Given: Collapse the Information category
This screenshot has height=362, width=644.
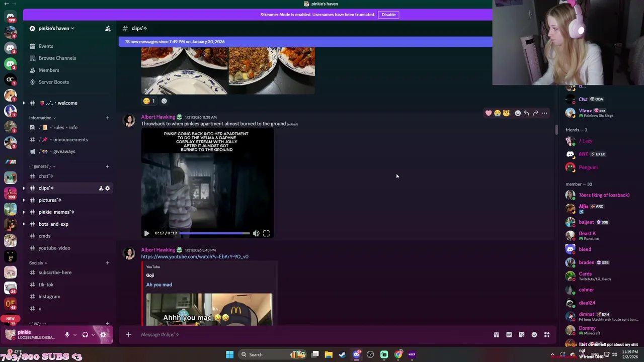Looking at the screenshot, I should click(x=42, y=118).
